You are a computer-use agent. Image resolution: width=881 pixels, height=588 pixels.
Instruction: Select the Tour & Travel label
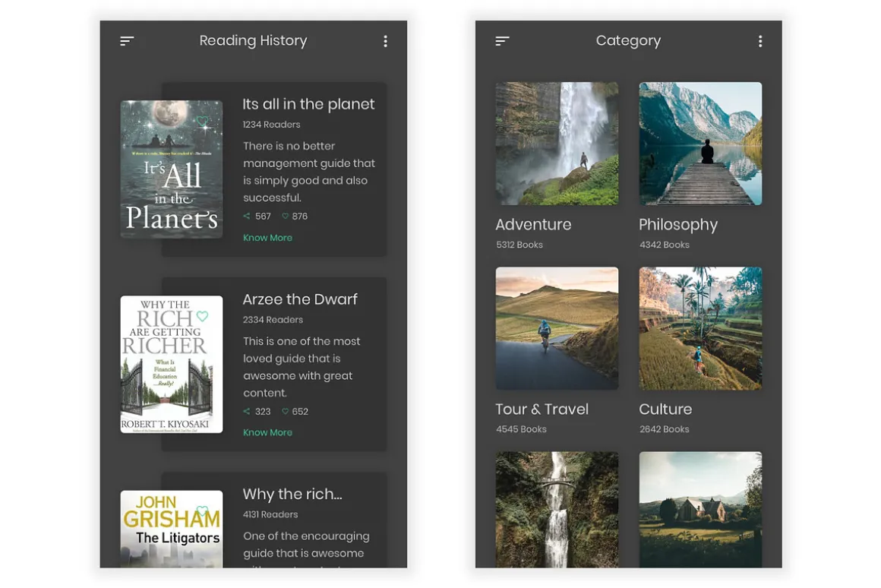(x=542, y=409)
